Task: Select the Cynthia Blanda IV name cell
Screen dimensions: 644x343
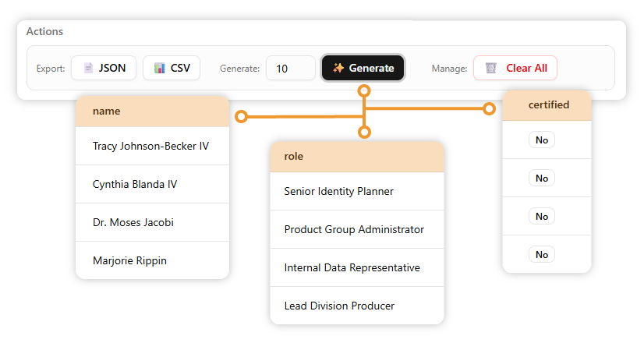Action: pos(135,184)
